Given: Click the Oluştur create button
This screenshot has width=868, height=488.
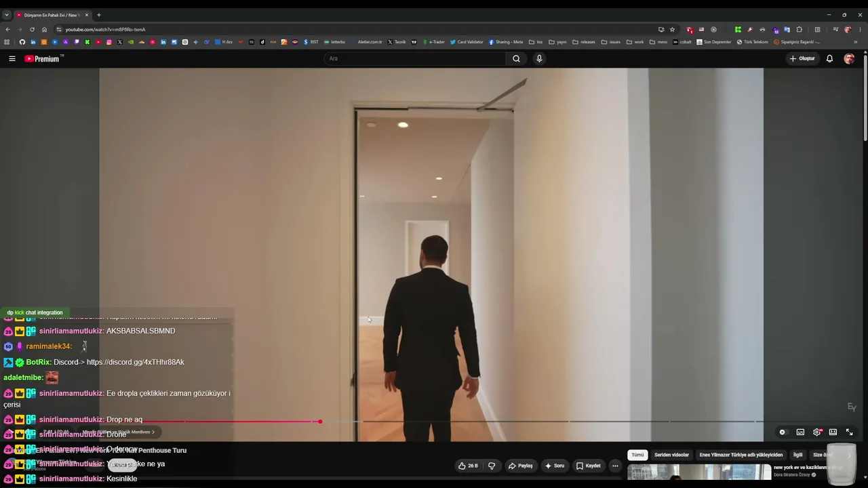Looking at the screenshot, I should tap(802, 59).
